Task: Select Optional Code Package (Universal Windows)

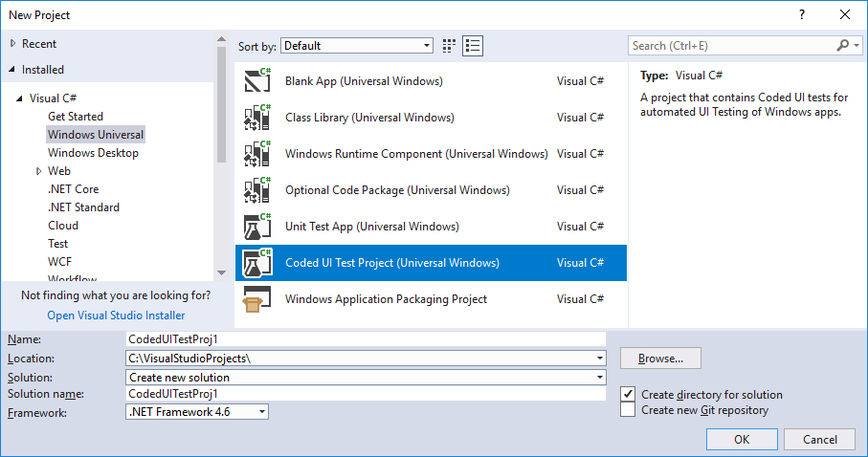Action: [431, 189]
